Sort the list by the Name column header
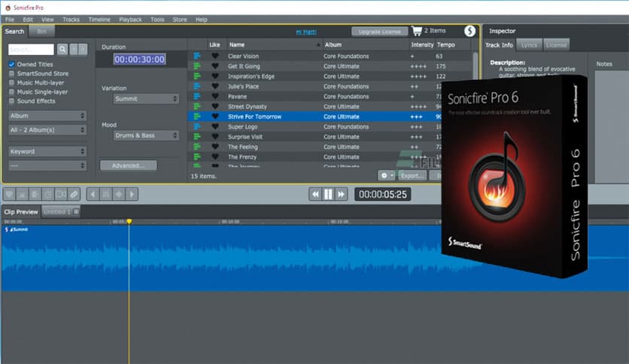The image size is (629, 364). pyautogui.click(x=275, y=45)
